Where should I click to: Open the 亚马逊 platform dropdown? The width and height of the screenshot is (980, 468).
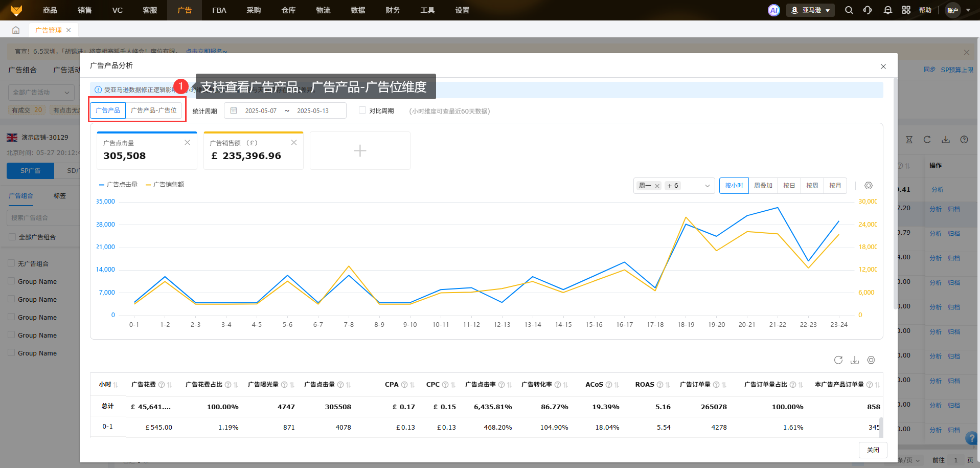810,10
